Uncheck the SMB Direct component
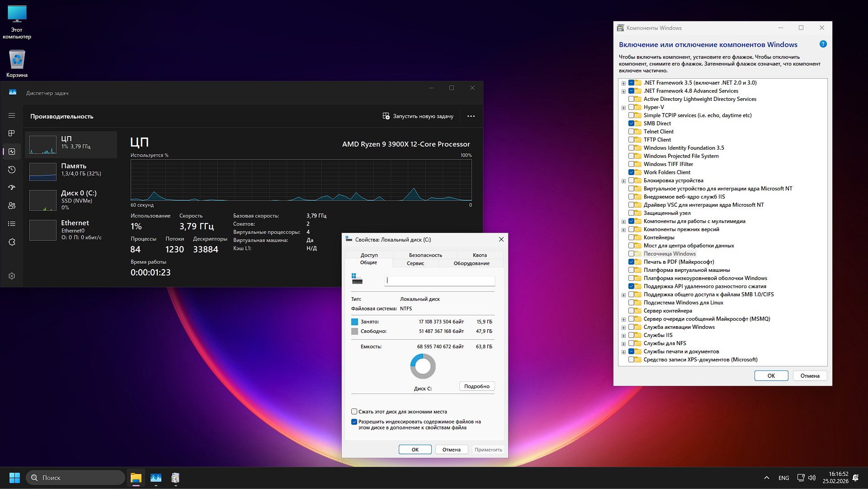Image resolution: width=868 pixels, height=489 pixels. [x=630, y=123]
